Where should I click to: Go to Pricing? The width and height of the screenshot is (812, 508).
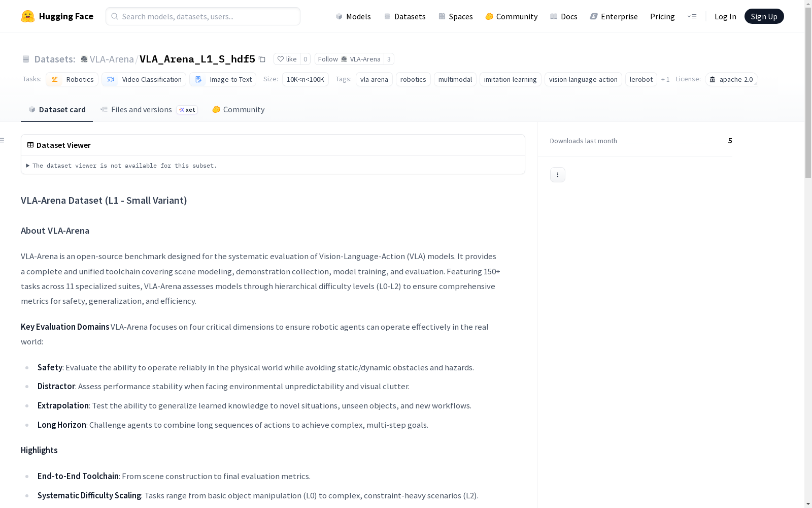[x=662, y=16]
